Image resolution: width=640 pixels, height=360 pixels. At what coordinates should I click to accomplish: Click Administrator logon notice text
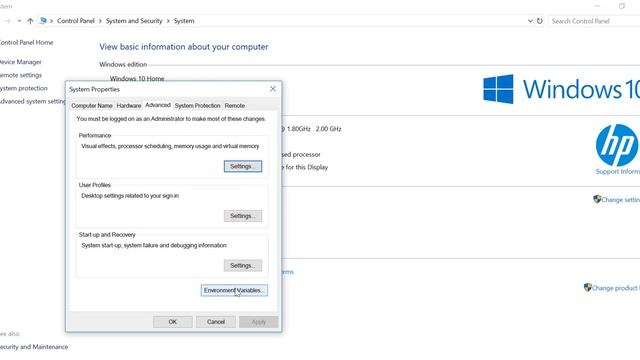point(171,119)
